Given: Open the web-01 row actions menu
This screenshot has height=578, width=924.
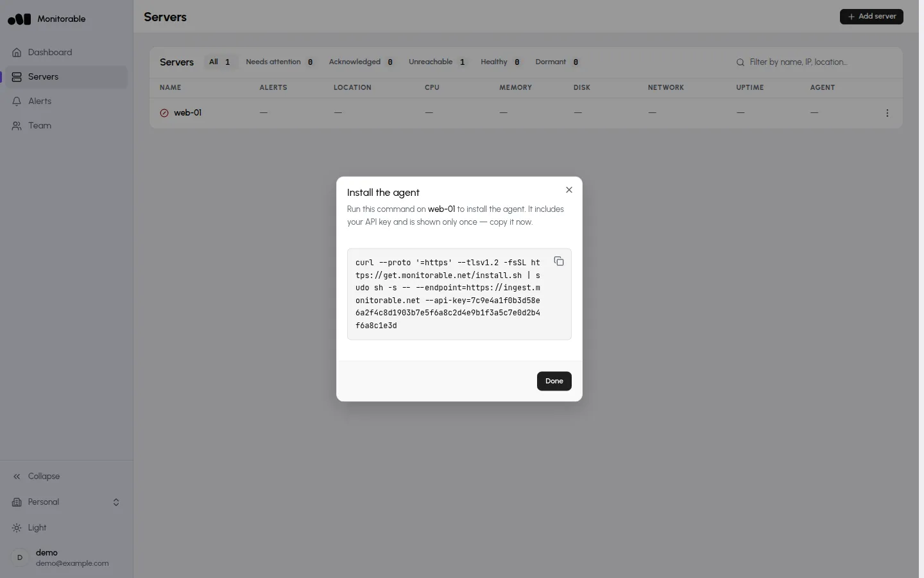Looking at the screenshot, I should 887,113.
